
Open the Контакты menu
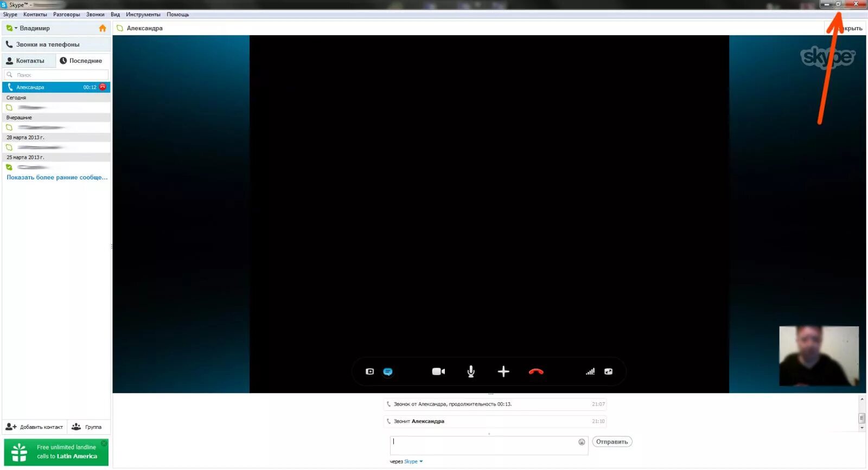click(35, 15)
